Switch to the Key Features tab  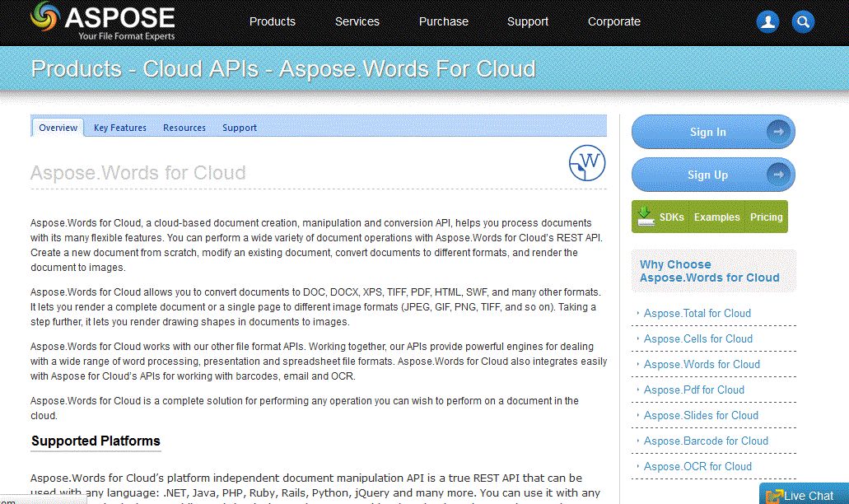tap(119, 128)
